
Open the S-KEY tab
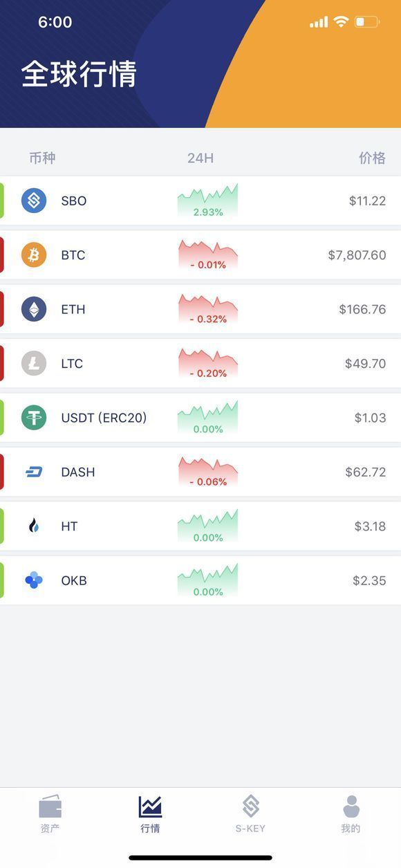point(250,814)
